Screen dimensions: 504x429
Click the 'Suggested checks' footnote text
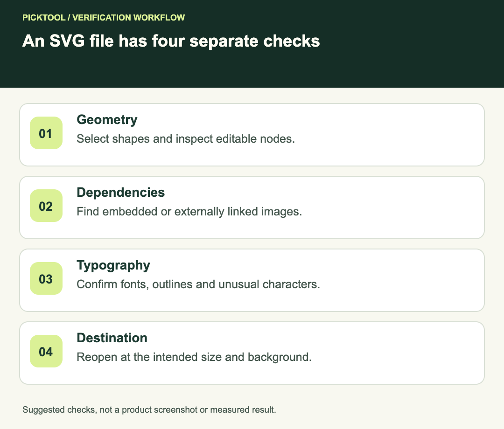click(x=149, y=410)
